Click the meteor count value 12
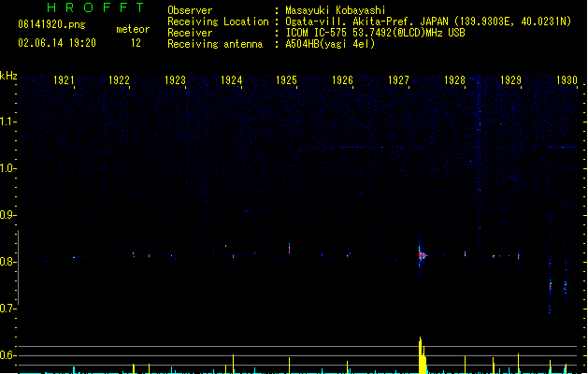Viewport: 588px width, 374px height. pos(136,43)
